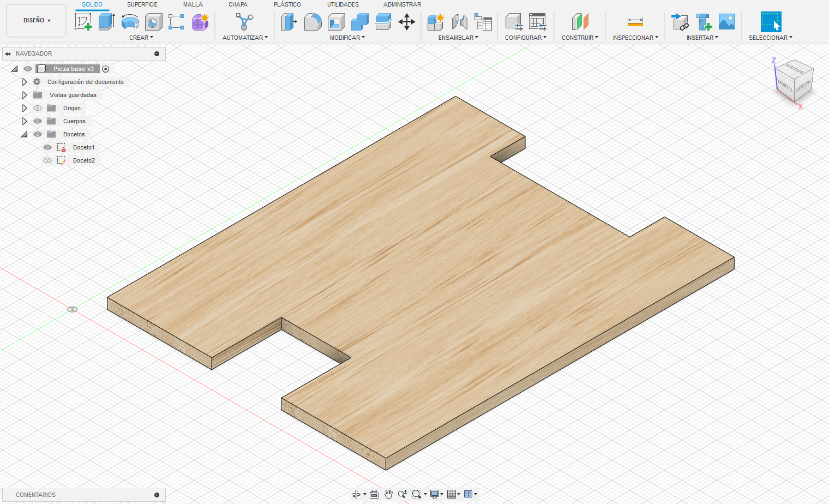Expand the Cuerpos folder
Image resolution: width=829 pixels, height=504 pixels.
coord(24,121)
